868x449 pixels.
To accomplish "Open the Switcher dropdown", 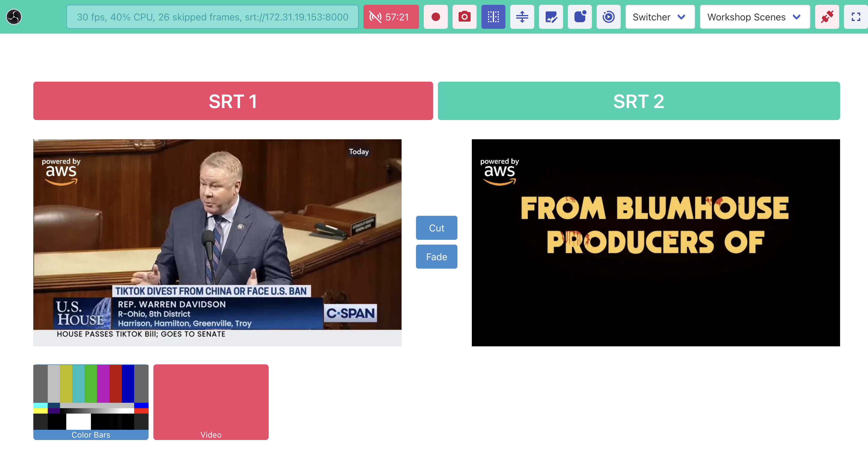I will 659,17.
